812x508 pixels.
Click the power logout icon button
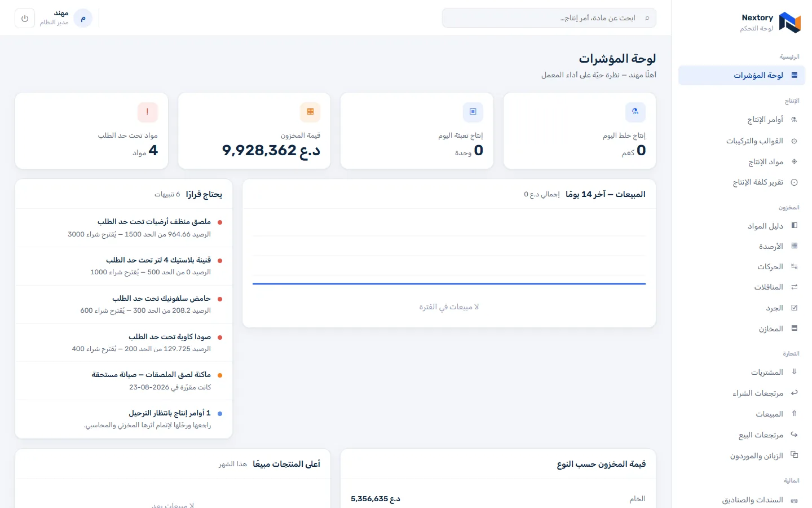click(x=25, y=18)
